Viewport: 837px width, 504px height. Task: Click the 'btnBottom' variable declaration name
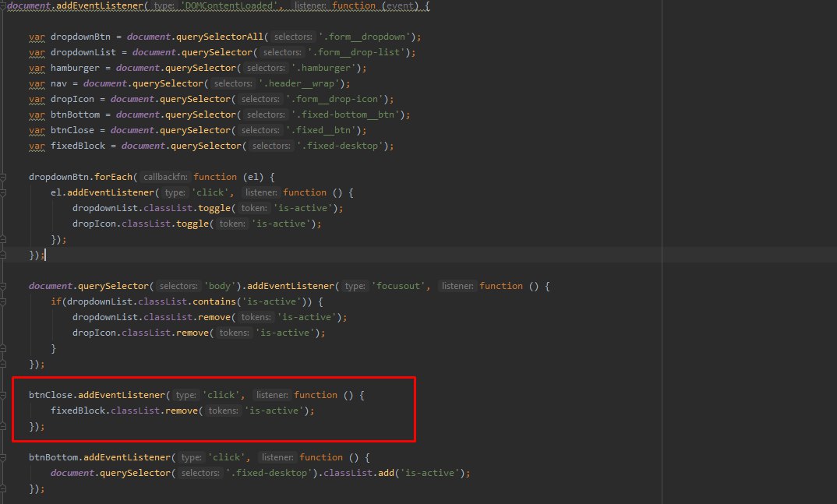[x=76, y=115]
